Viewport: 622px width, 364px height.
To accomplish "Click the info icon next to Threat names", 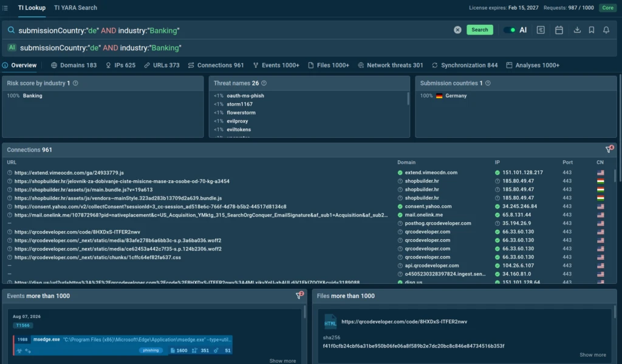I will click(x=264, y=83).
